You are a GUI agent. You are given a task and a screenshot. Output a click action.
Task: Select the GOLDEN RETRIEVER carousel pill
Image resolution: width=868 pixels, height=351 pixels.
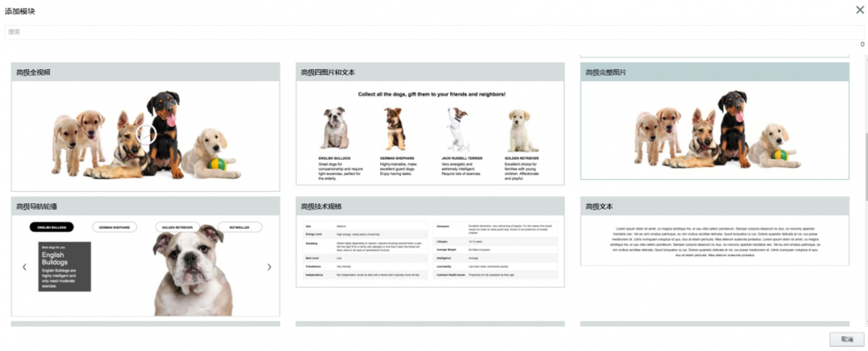(x=178, y=227)
